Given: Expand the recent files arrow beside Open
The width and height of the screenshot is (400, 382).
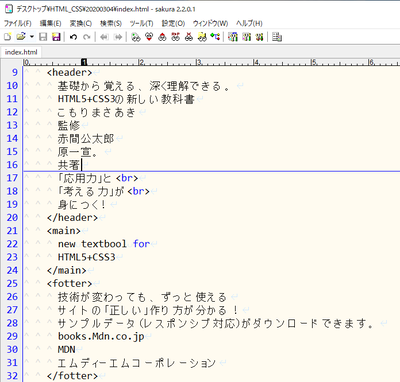Looking at the screenshot, I should (x=32, y=37).
